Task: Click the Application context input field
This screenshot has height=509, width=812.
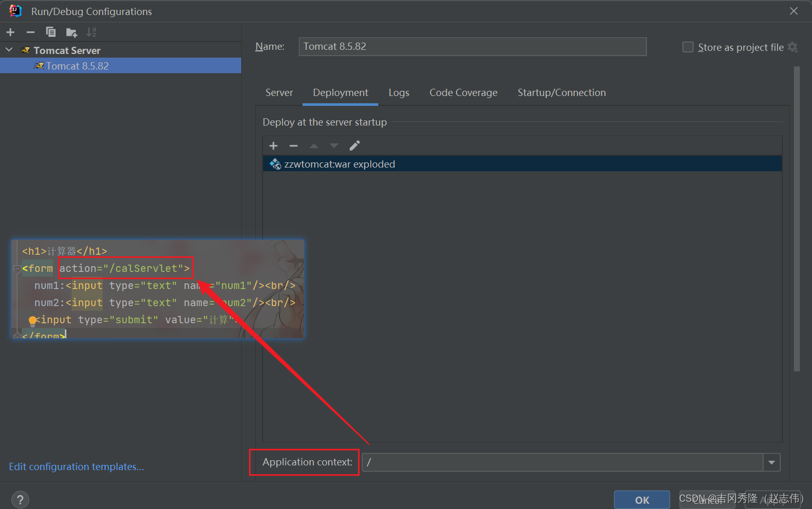Action: tap(562, 462)
